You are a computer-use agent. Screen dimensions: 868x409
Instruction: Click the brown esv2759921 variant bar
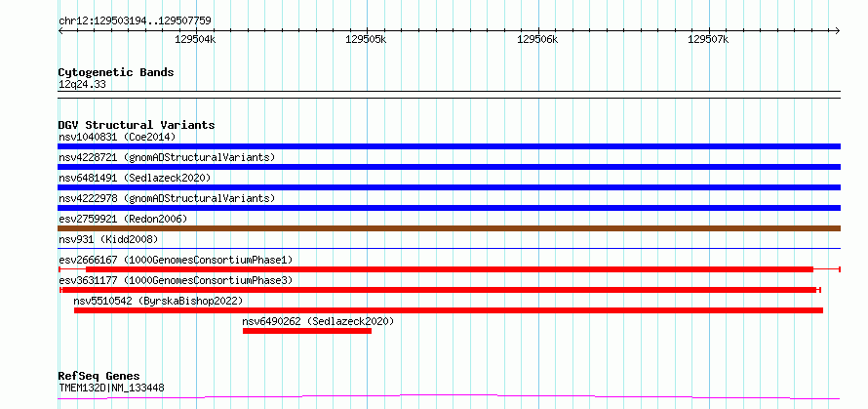449,228
